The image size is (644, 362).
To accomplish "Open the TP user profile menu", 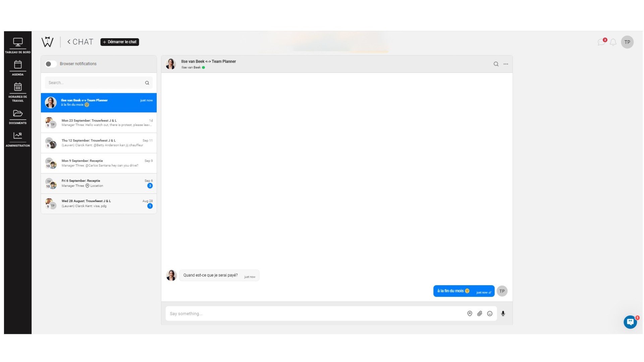I will tap(627, 42).
